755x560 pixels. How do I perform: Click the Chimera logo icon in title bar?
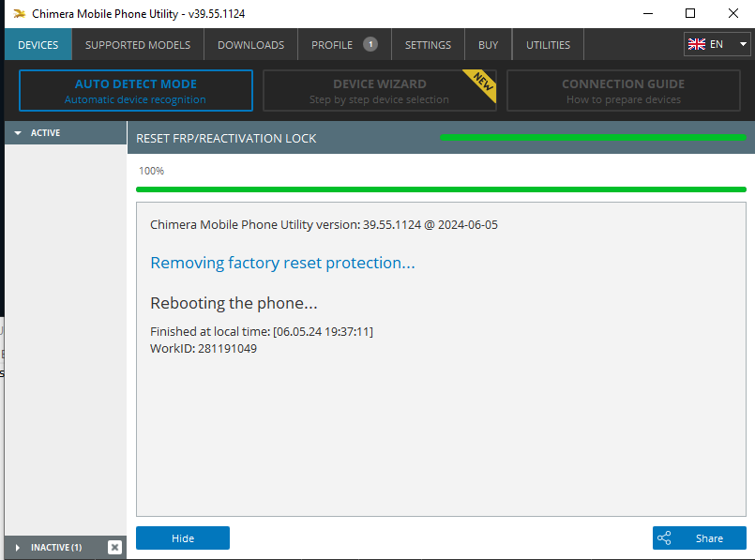pyautogui.click(x=19, y=14)
